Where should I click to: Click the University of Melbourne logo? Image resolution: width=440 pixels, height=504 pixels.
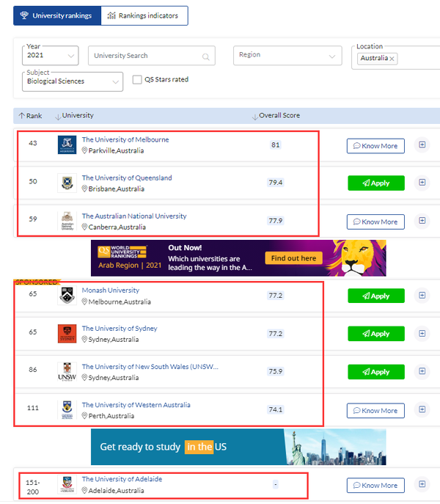(x=67, y=145)
